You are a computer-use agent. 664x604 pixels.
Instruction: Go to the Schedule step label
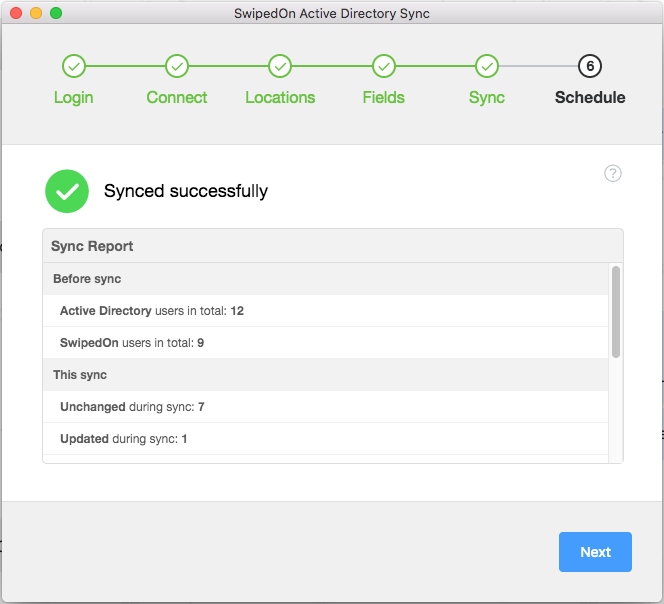590,98
